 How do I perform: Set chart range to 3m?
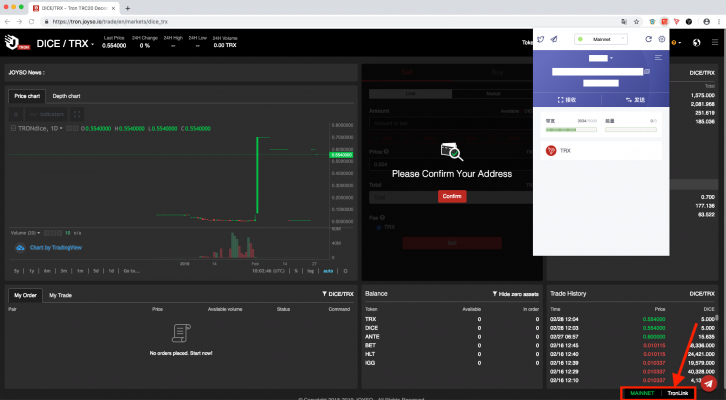(x=64, y=271)
